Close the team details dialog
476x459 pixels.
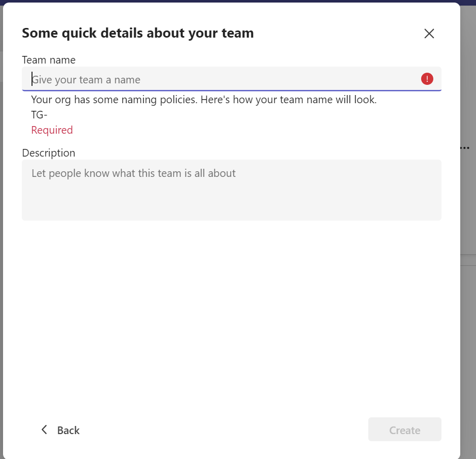tap(429, 34)
